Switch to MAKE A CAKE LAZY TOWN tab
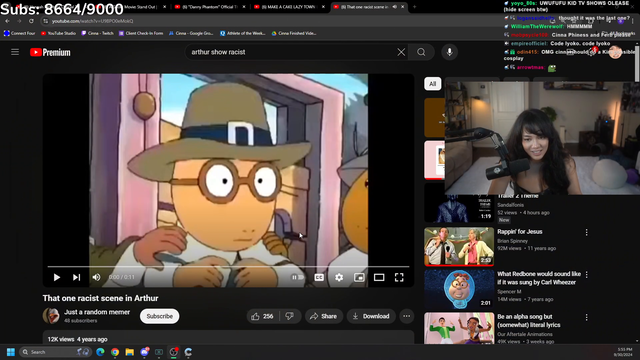Viewport: 640px width, 360px height. pyautogui.click(x=287, y=7)
